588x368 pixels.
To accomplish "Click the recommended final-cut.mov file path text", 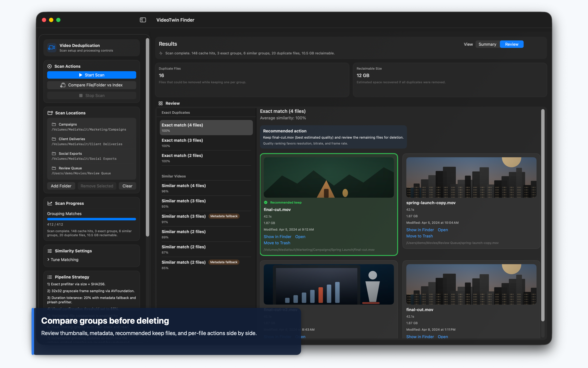I will click(x=319, y=250).
